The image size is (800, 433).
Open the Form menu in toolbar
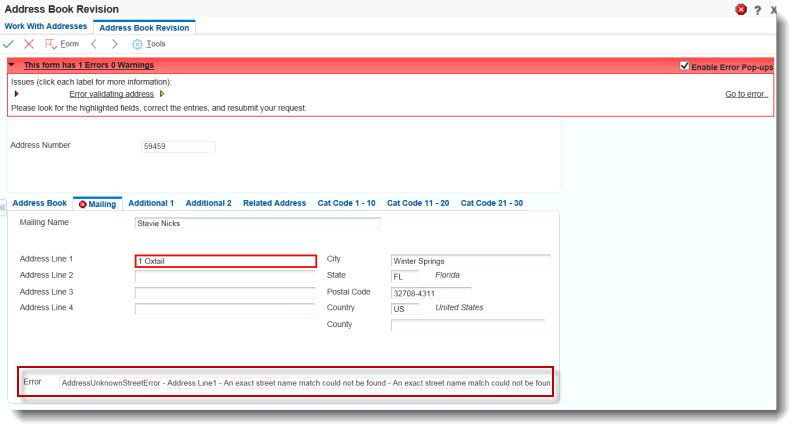61,44
